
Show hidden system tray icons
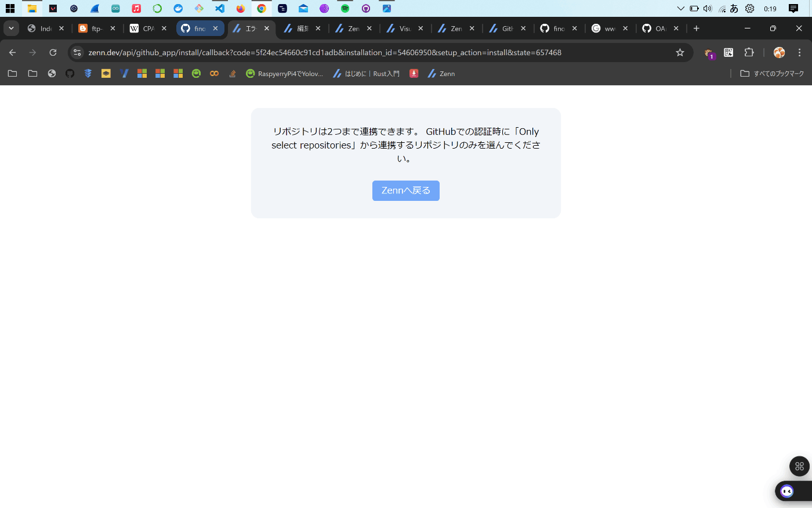pyautogui.click(x=681, y=9)
